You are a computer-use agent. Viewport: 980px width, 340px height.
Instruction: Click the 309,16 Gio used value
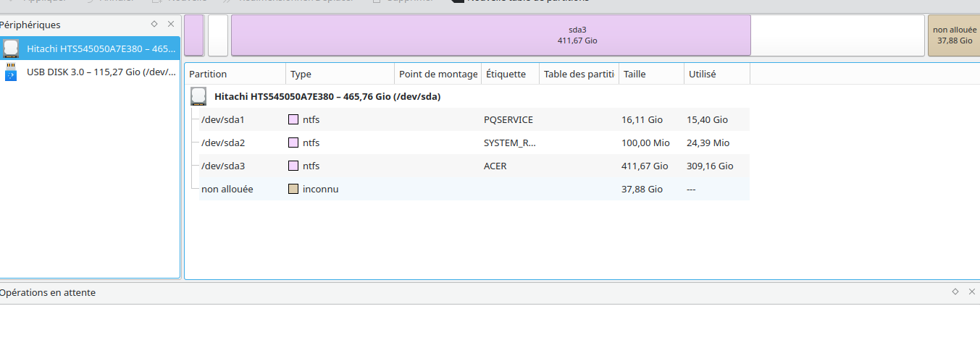[x=710, y=166]
